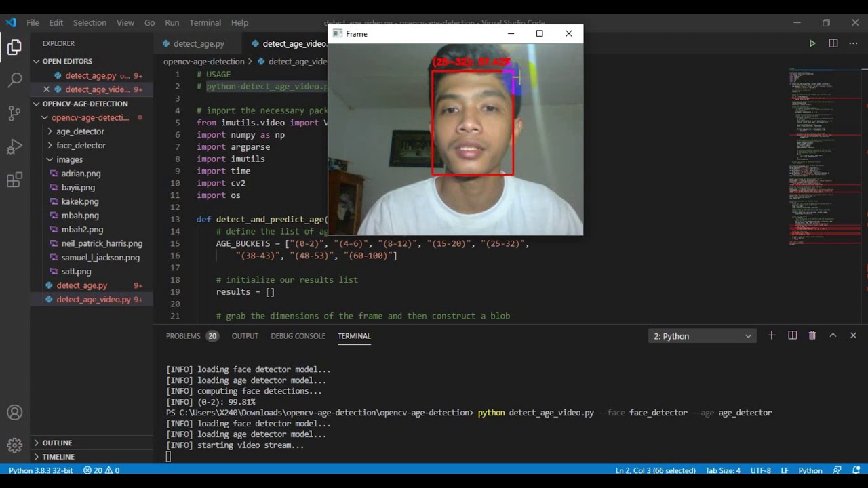Open the Extensions view
868x488 pixels.
pos(14,180)
